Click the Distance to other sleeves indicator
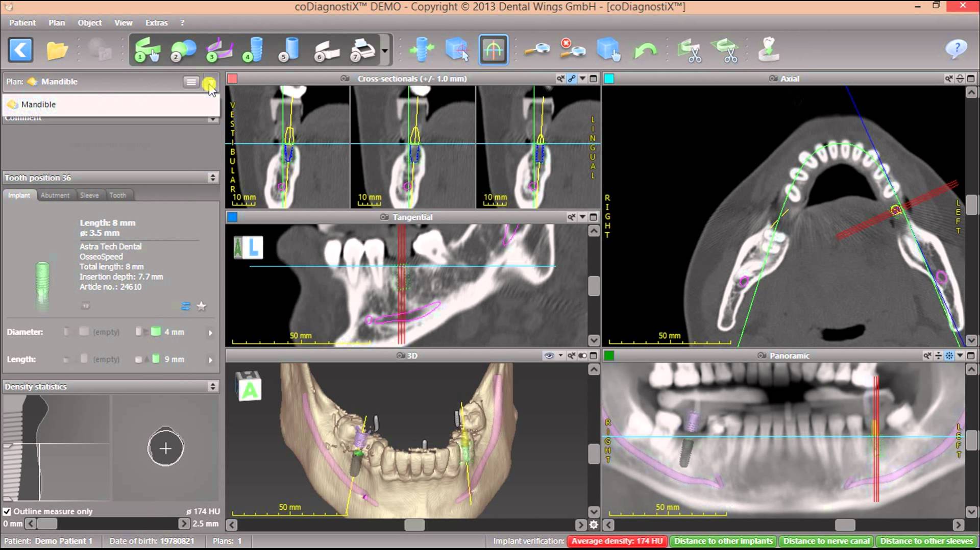This screenshot has height=550, width=980. pos(926,541)
